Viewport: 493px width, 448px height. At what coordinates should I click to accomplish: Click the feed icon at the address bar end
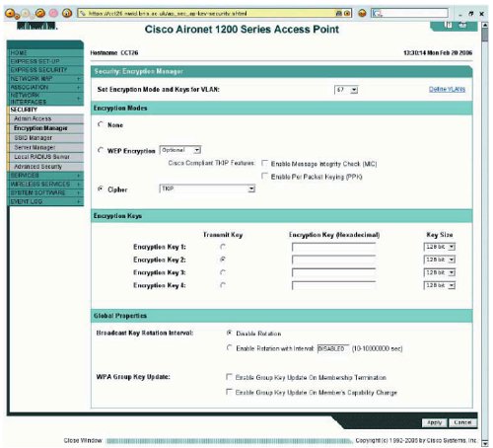click(347, 14)
